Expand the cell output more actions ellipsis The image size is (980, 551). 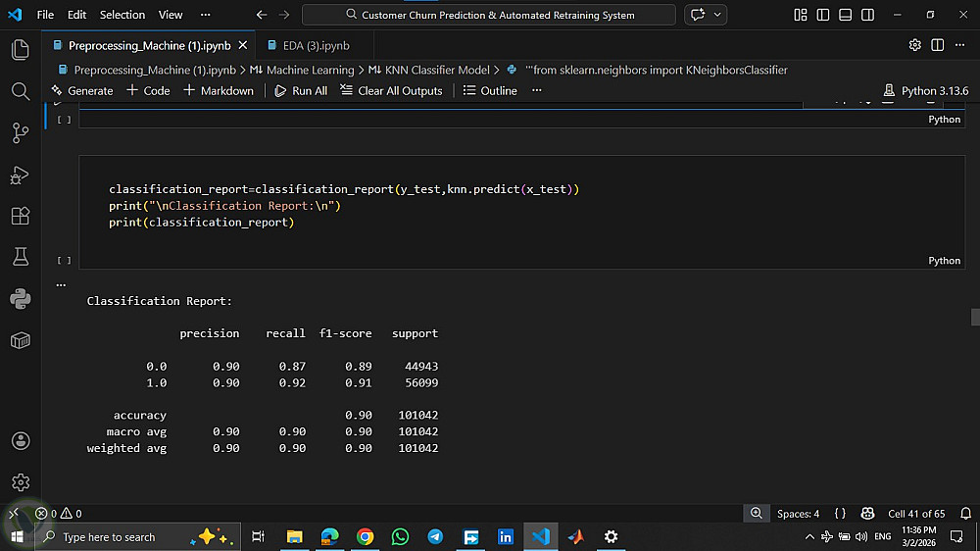pyautogui.click(x=61, y=285)
